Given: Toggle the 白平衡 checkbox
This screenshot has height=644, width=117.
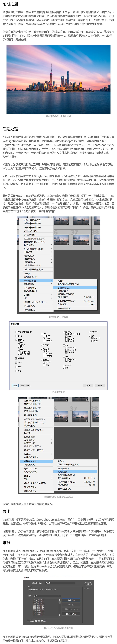Looking at the screenshot, I should click(x=17, y=336).
